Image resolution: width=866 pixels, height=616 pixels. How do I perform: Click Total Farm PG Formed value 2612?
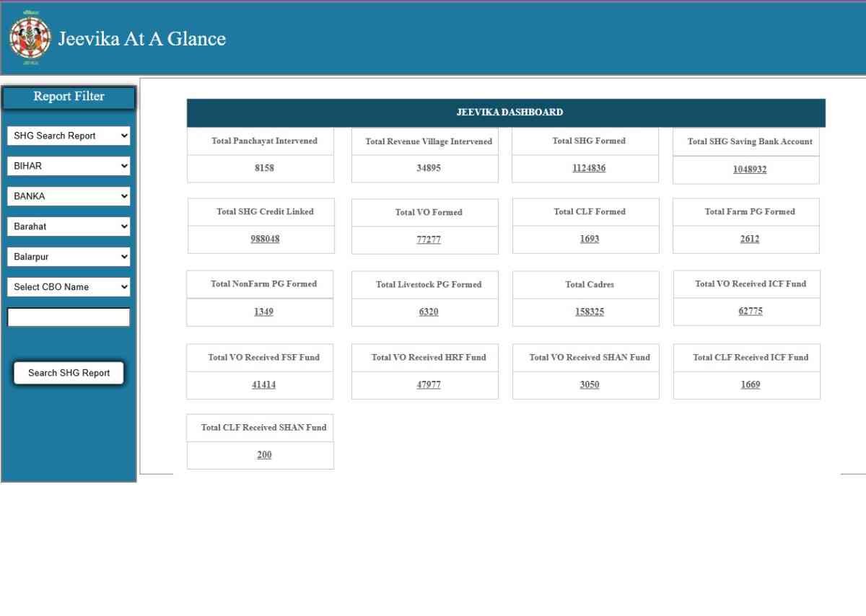tap(750, 239)
